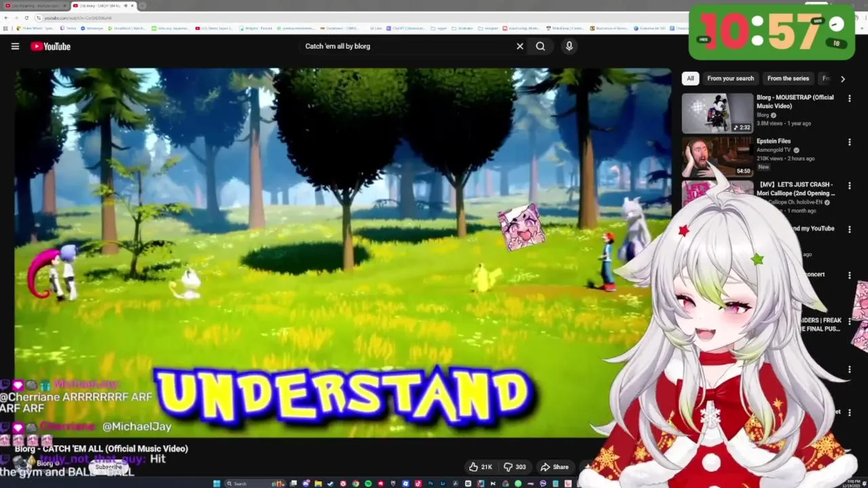This screenshot has width=868, height=488.
Task: Click the Share button under the video
Action: (554, 467)
